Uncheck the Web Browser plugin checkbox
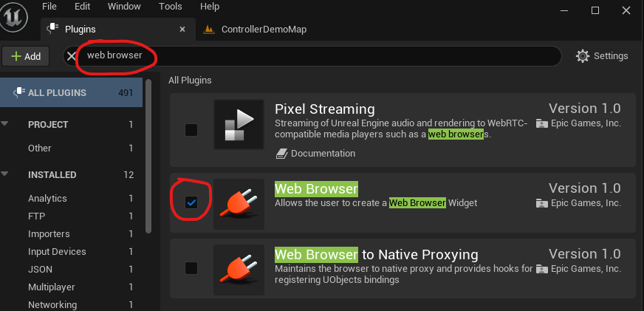The image size is (644, 311). [x=191, y=202]
